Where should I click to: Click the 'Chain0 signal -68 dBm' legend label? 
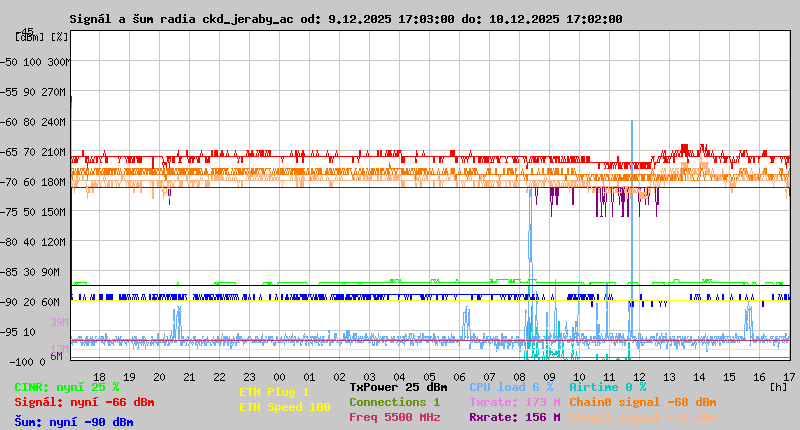coord(643,402)
